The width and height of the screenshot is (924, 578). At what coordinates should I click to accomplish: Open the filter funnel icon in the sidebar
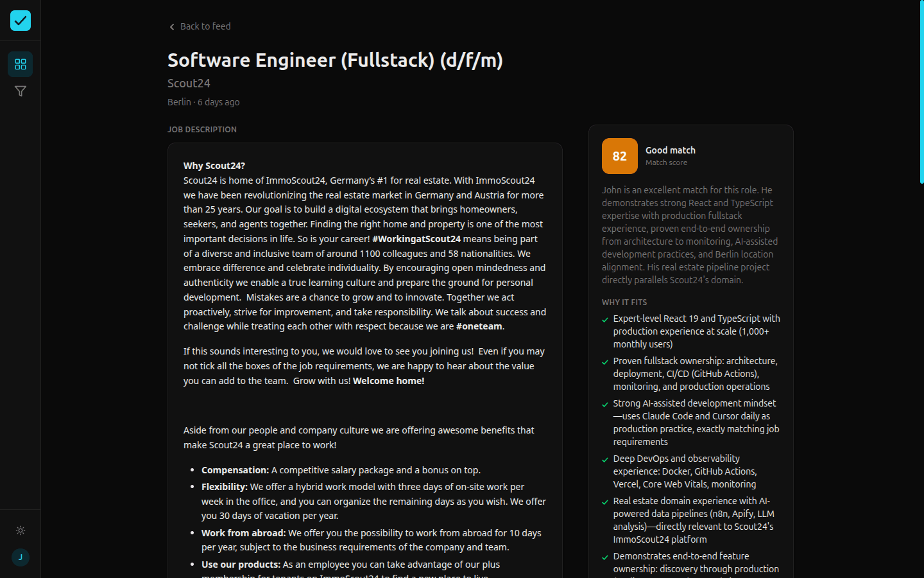click(x=20, y=91)
